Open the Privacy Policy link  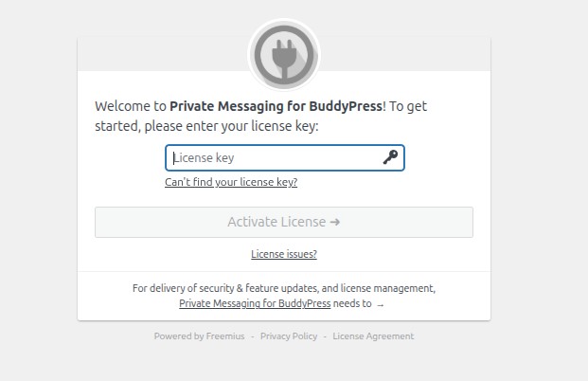289,336
